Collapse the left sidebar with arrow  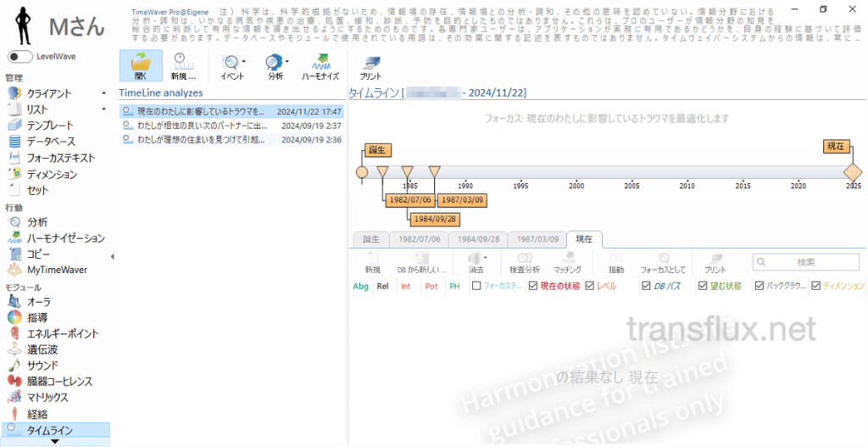(114, 256)
